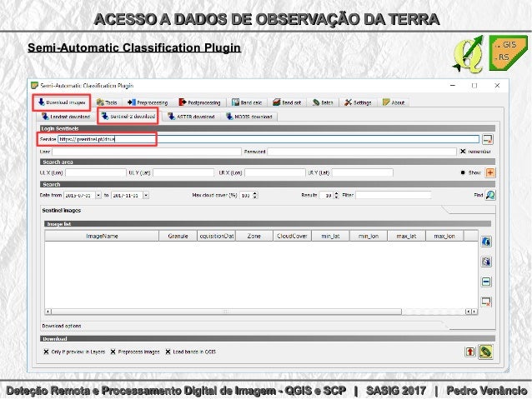Open the About tab
Screen dimensions: 532x399
pos(394,102)
